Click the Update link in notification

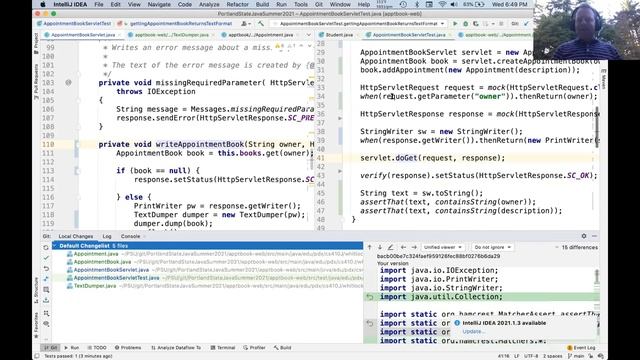pyautogui.click(x=473, y=331)
